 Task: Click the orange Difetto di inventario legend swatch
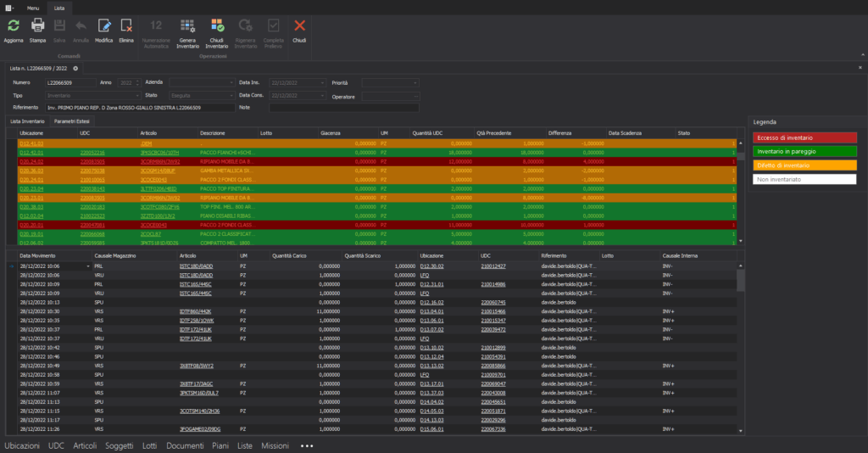pyautogui.click(x=804, y=165)
